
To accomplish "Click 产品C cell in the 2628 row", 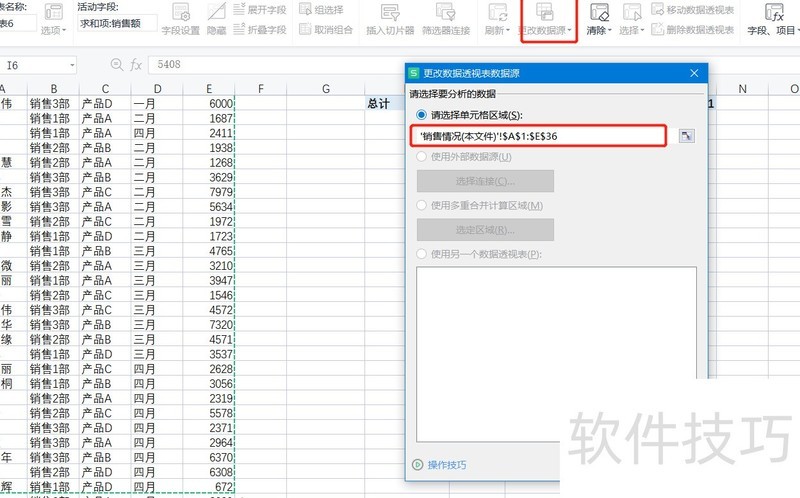I will 105,369.
